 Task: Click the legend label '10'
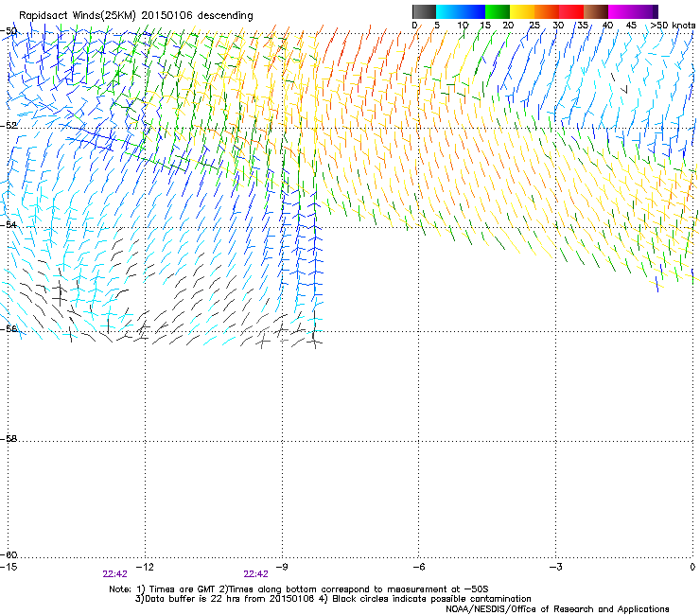pyautogui.click(x=462, y=26)
